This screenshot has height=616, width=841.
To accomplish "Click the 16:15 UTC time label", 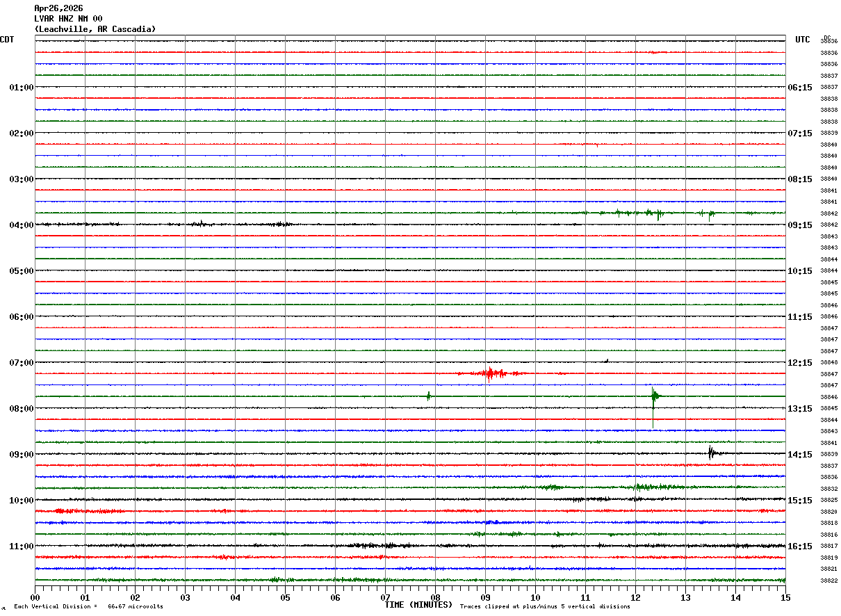I will 800,546.
